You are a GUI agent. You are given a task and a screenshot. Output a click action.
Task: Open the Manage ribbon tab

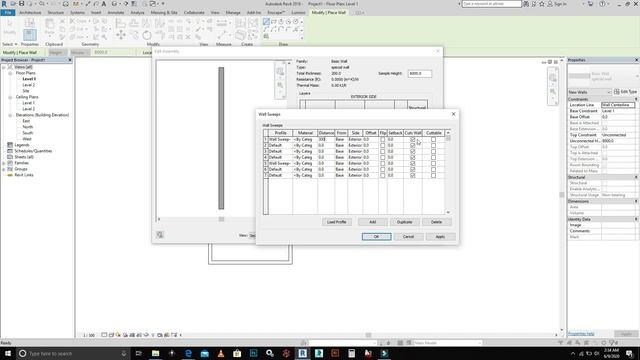[x=233, y=13]
